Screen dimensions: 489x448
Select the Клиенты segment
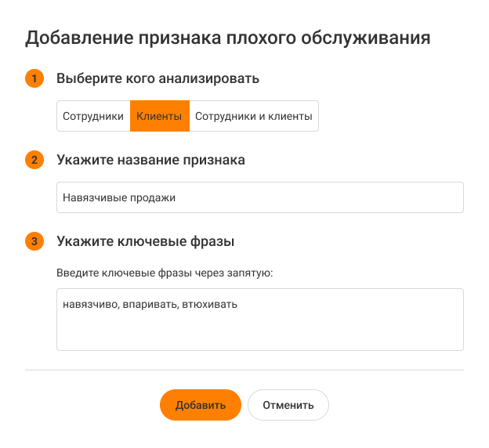[x=159, y=116]
